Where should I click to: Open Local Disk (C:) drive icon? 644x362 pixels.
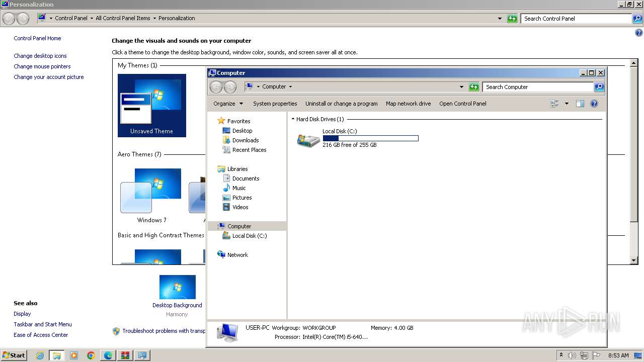(x=308, y=140)
